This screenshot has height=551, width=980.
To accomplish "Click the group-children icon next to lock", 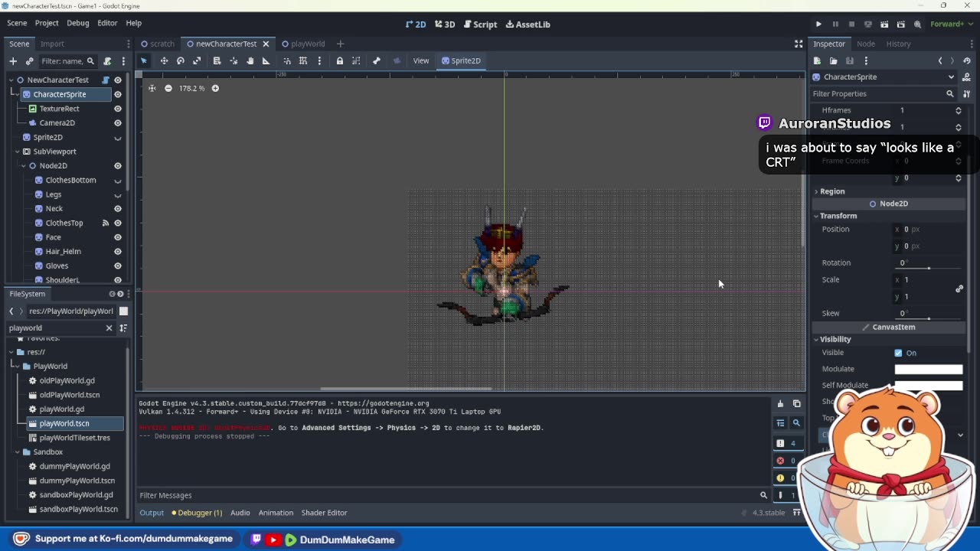I will coord(356,60).
